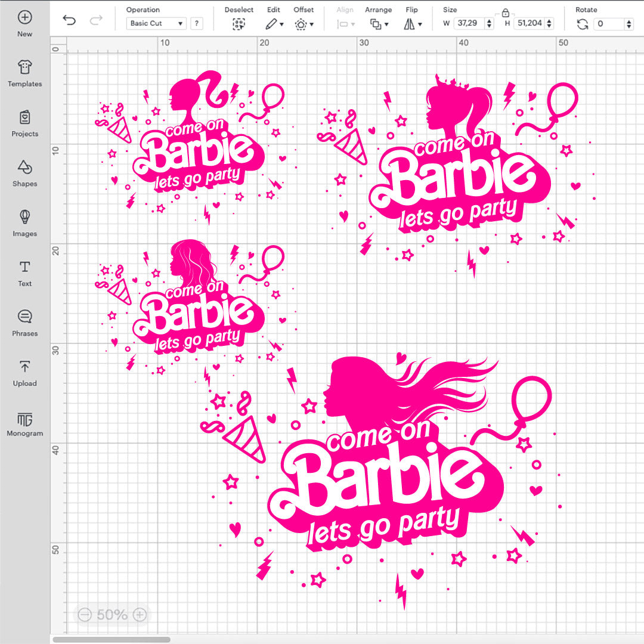
Task: Click the New project icon
Action: tap(24, 17)
